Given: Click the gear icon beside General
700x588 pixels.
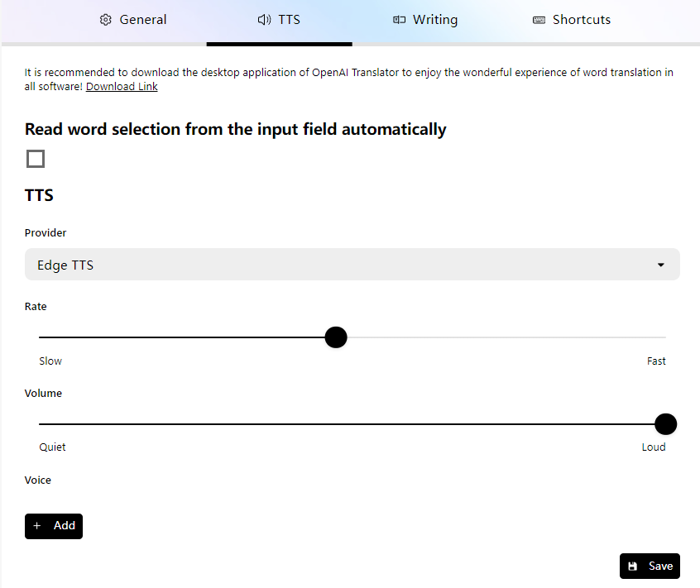Looking at the screenshot, I should tap(105, 20).
